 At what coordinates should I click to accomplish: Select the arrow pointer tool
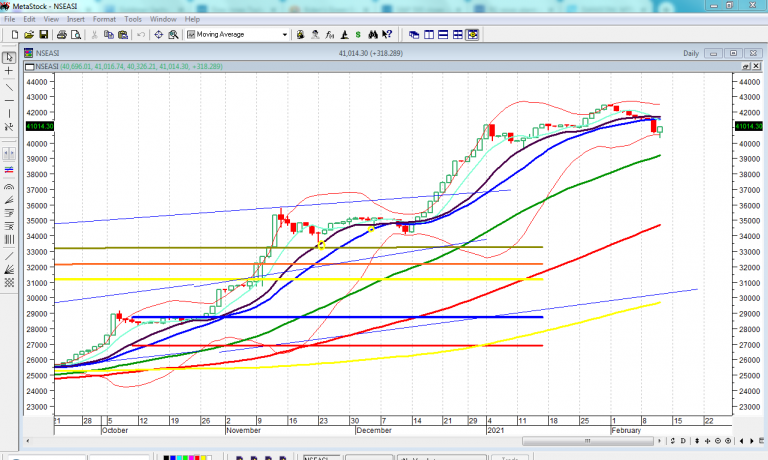[9, 57]
